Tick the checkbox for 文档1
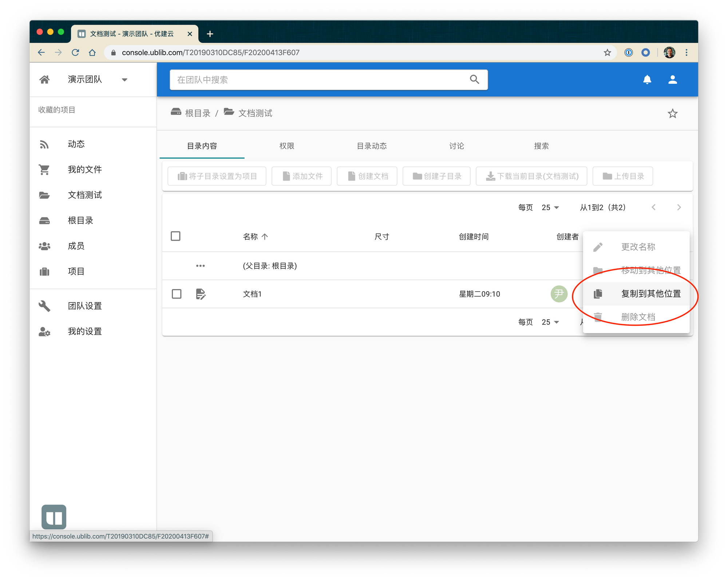 coord(177,294)
